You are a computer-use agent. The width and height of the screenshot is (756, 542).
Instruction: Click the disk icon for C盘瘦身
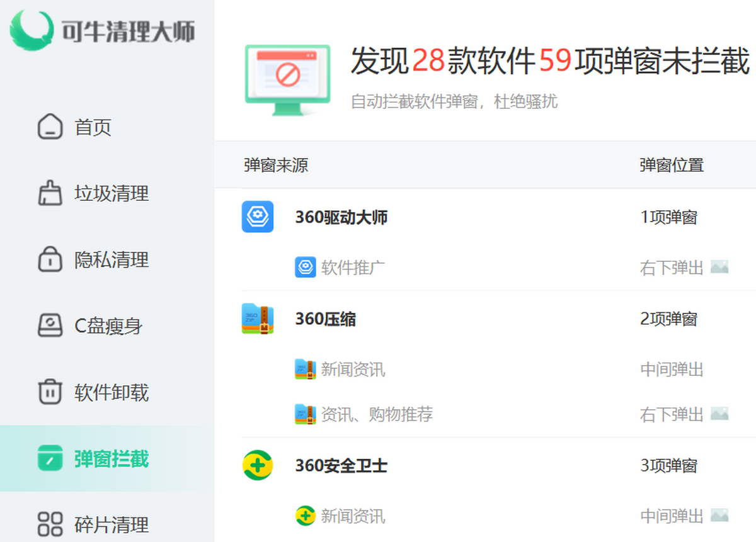point(50,326)
